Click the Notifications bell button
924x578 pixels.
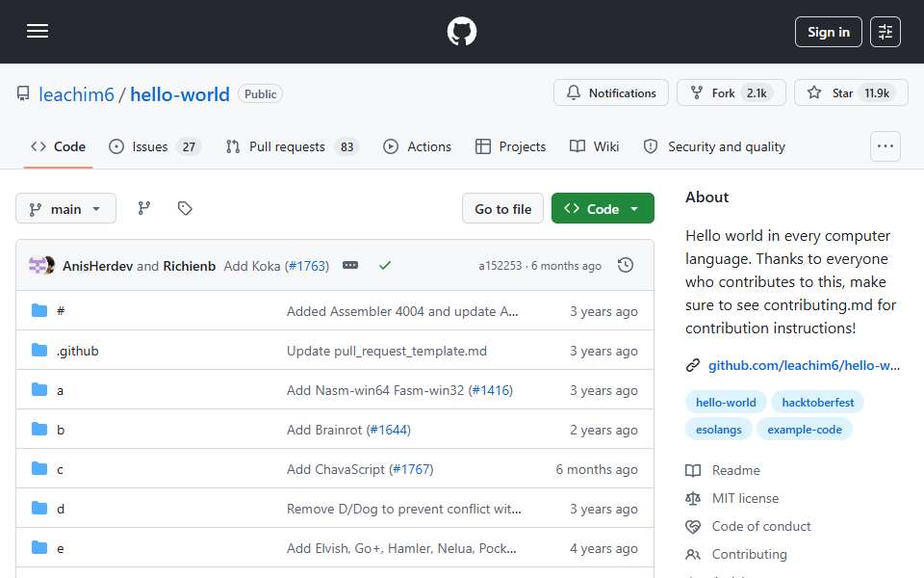610,93
